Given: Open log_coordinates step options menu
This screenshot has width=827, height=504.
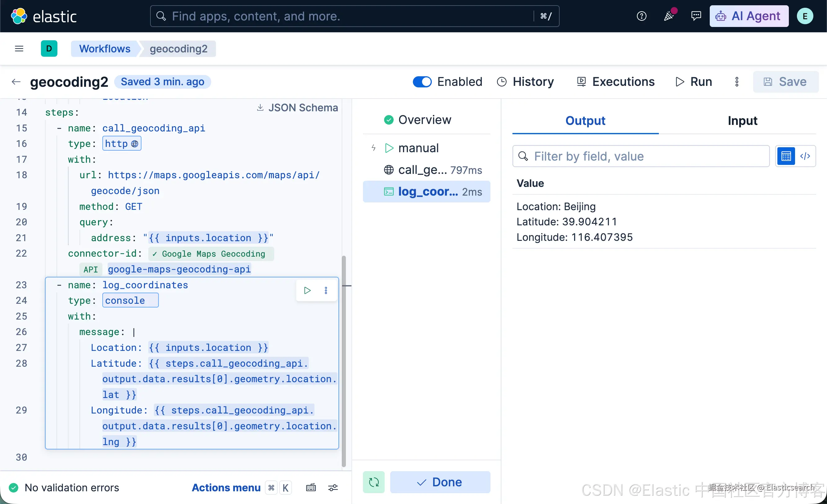Looking at the screenshot, I should pyautogui.click(x=326, y=290).
